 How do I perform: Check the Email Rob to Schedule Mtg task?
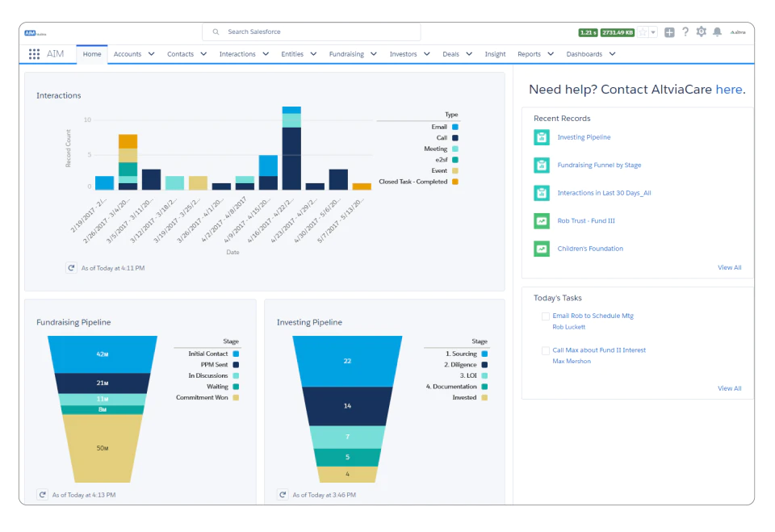[545, 316]
